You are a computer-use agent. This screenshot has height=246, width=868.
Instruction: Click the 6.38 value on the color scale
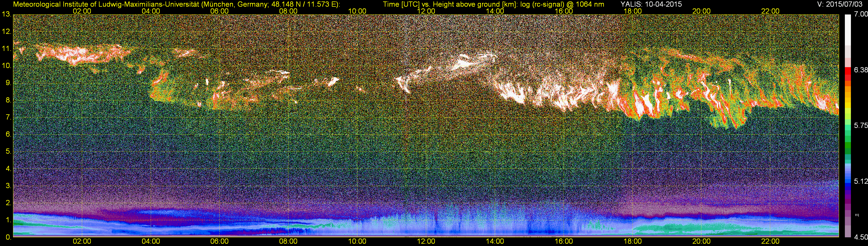pyautogui.click(x=861, y=70)
